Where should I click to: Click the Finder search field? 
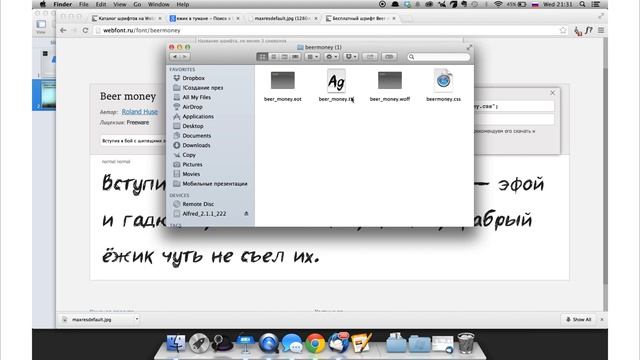coord(439,57)
